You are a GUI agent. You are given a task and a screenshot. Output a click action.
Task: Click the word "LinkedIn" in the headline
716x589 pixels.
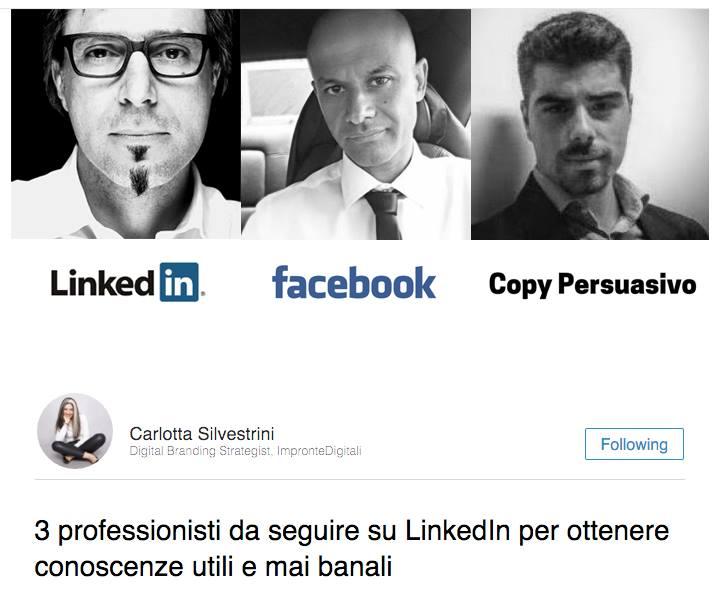tap(458, 531)
